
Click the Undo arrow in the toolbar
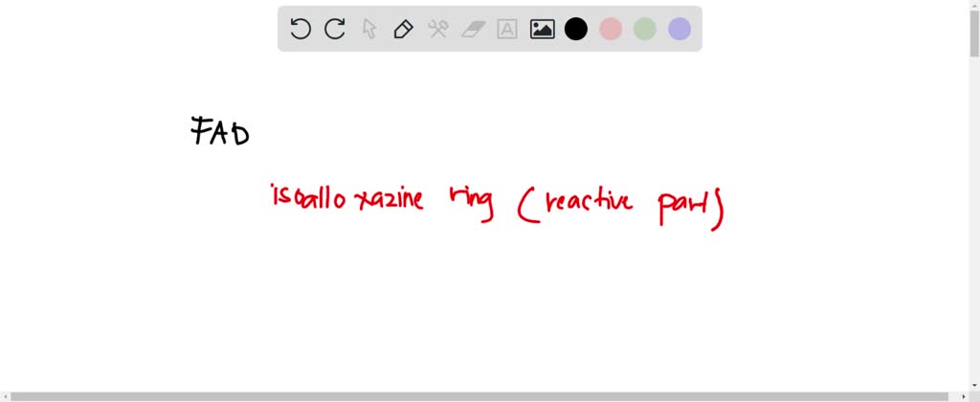tap(301, 29)
